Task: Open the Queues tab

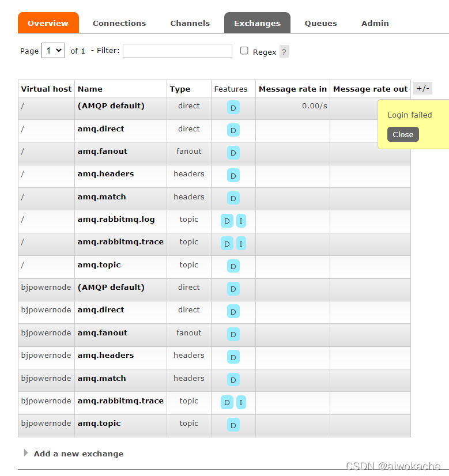Action: pos(320,23)
